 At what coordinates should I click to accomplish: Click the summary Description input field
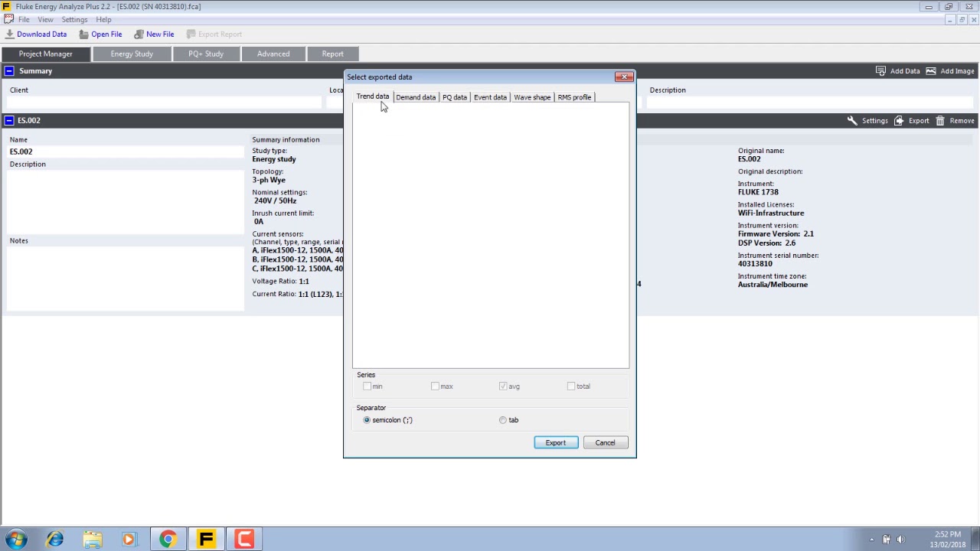point(811,103)
